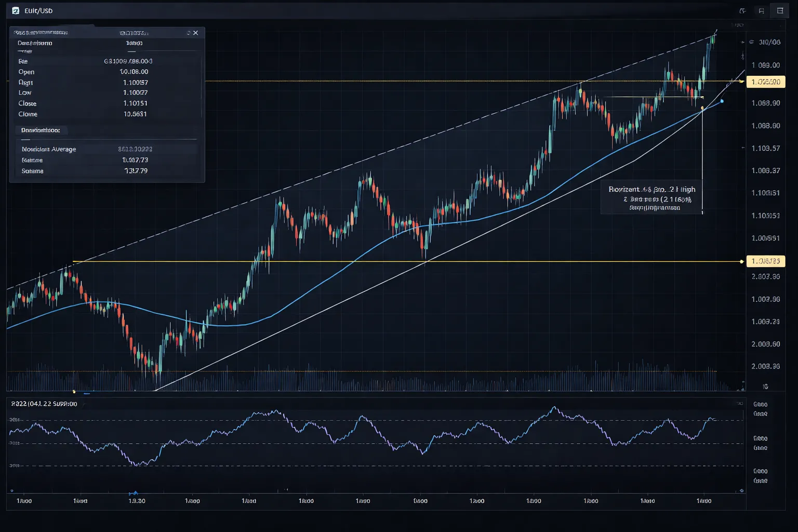Click the endpoint dot of the lower yellow line
The height and width of the screenshot is (532, 798).
(742, 261)
